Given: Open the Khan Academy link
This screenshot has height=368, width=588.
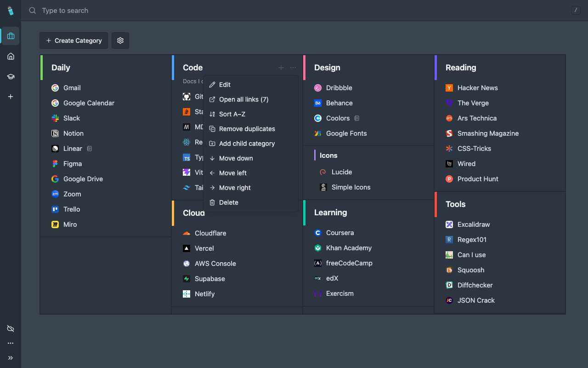Looking at the screenshot, I should 349,248.
